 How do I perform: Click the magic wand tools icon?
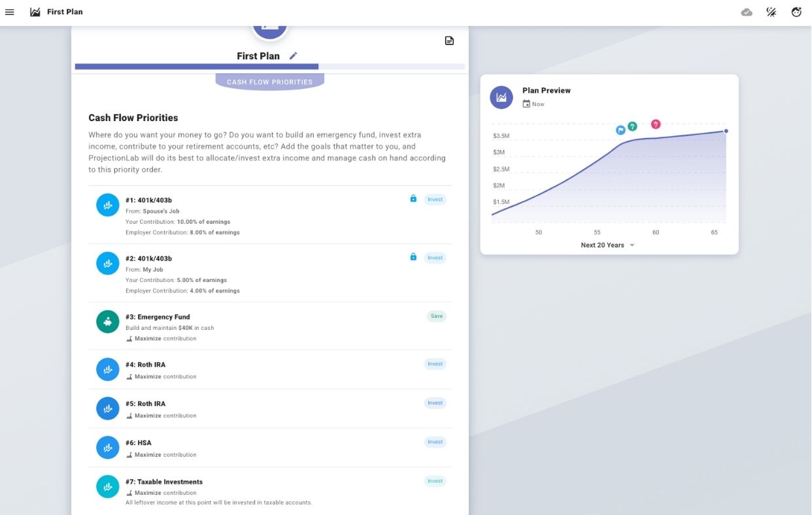tap(771, 12)
